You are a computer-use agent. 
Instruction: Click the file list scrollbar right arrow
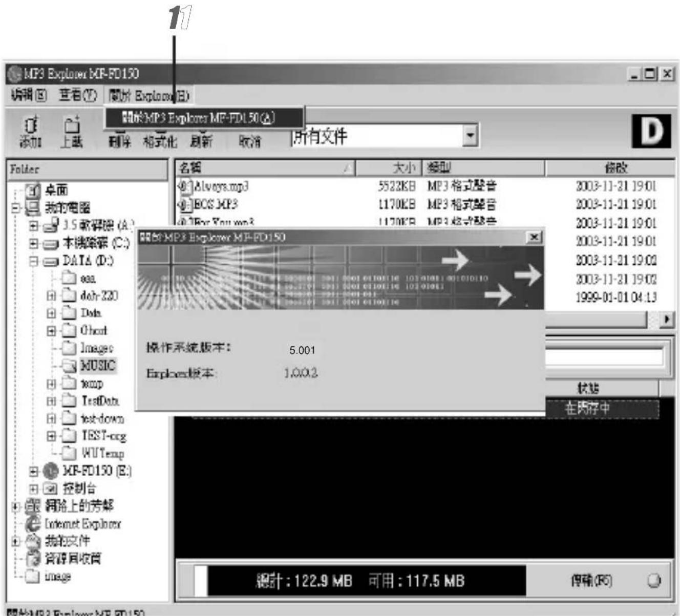(667, 320)
